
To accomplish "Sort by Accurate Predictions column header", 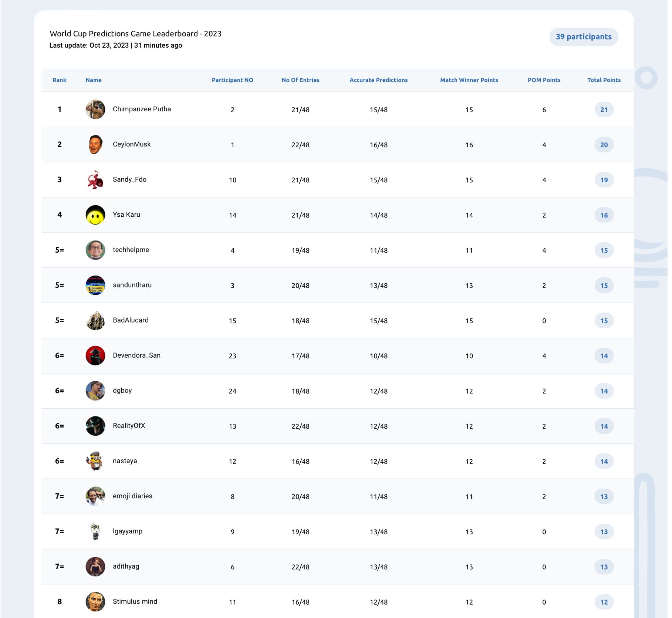I will (379, 80).
